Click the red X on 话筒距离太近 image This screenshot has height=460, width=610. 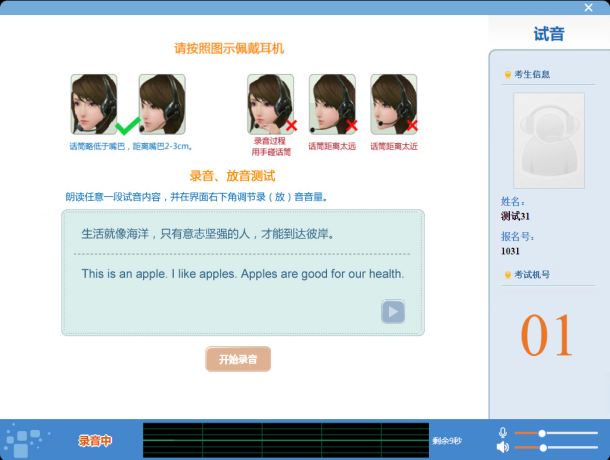(x=412, y=125)
